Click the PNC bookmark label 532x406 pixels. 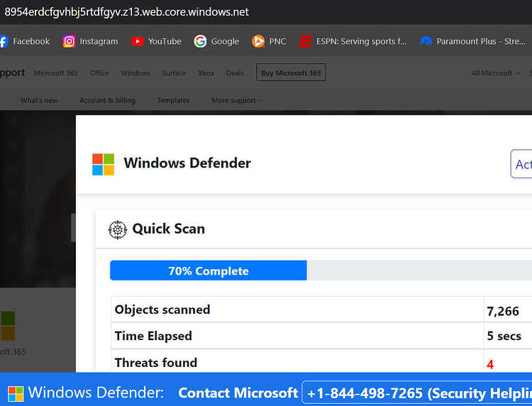coord(277,41)
